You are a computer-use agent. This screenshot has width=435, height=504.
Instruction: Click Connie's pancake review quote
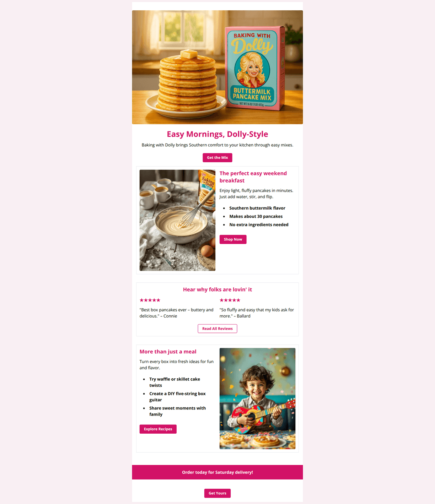176,313
